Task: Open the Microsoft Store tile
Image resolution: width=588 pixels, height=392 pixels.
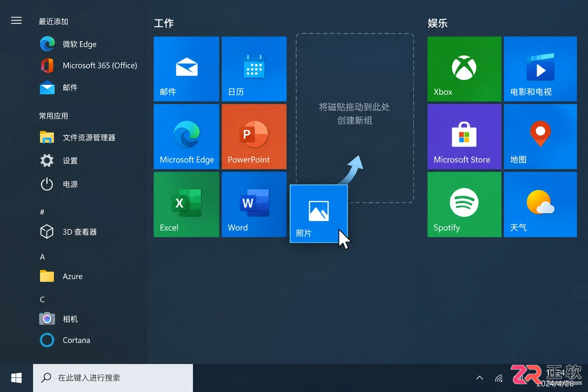Action: coord(464,136)
